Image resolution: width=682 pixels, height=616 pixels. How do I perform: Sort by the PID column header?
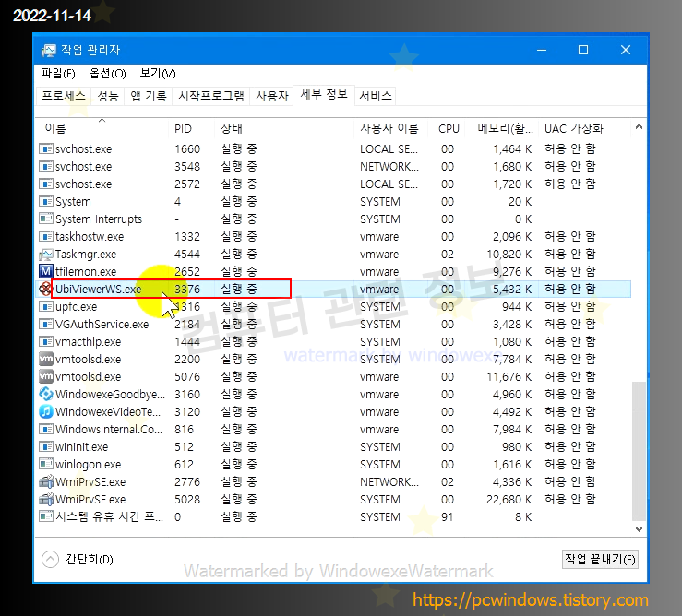click(191, 129)
